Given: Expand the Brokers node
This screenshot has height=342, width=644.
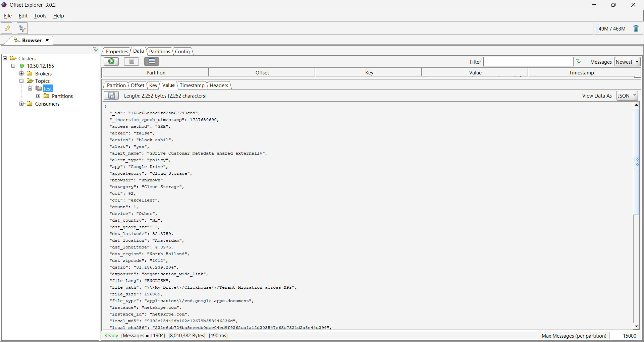Looking at the screenshot, I should (21, 73).
